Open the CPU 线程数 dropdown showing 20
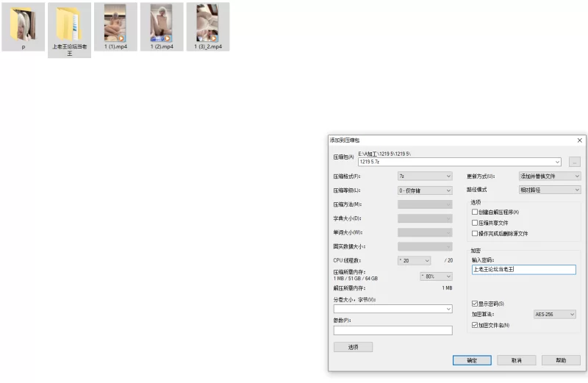Viewport: 588px width, 383px height. coord(414,260)
